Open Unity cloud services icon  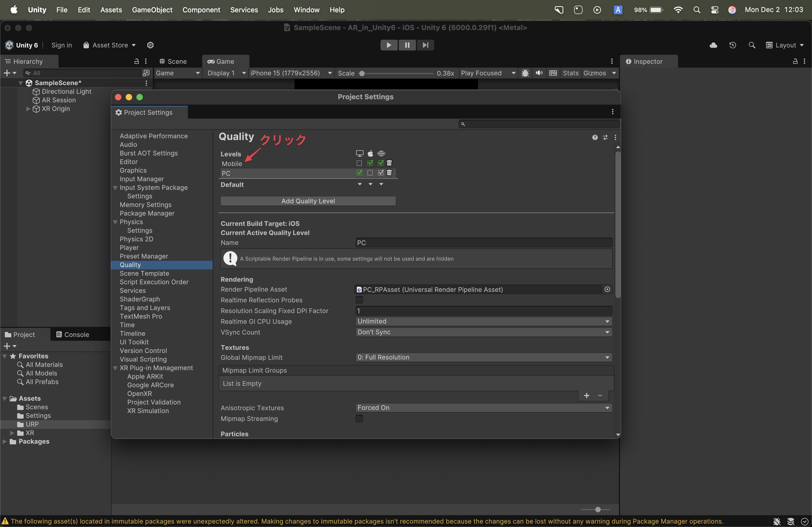[x=713, y=45]
